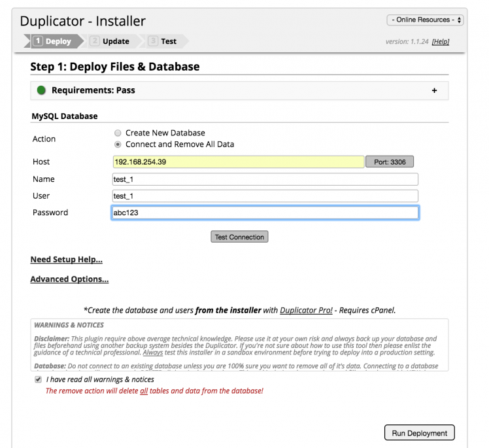
Task: Click into the Password input field
Action: (265, 213)
